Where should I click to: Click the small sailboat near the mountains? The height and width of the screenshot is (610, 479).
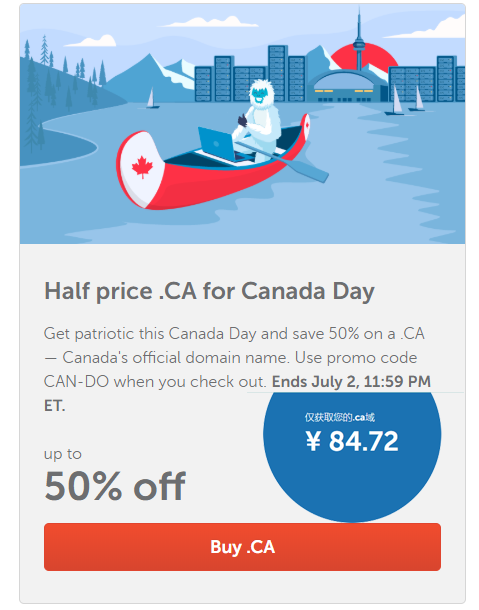pos(151,99)
